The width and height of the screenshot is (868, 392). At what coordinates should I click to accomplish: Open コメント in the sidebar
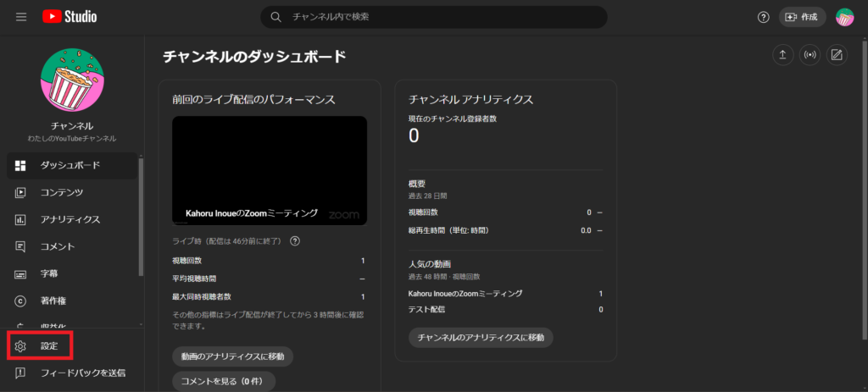pyautogui.click(x=58, y=246)
